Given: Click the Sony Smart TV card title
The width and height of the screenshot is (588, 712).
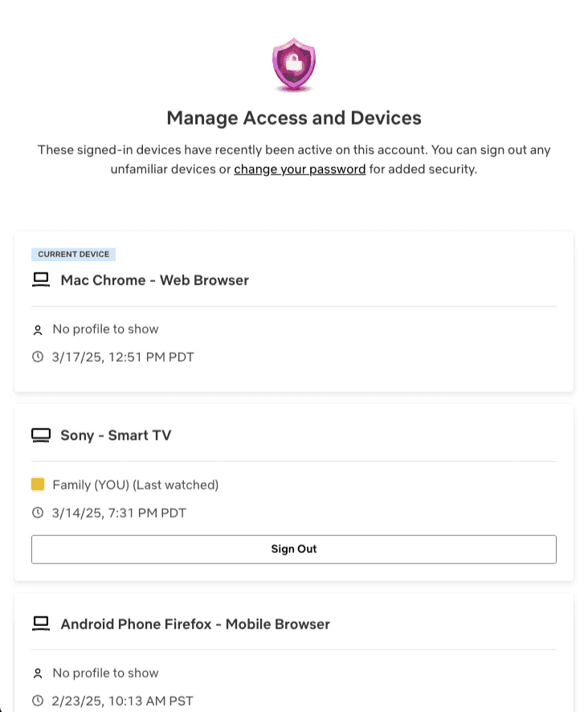Looking at the screenshot, I should (x=116, y=435).
